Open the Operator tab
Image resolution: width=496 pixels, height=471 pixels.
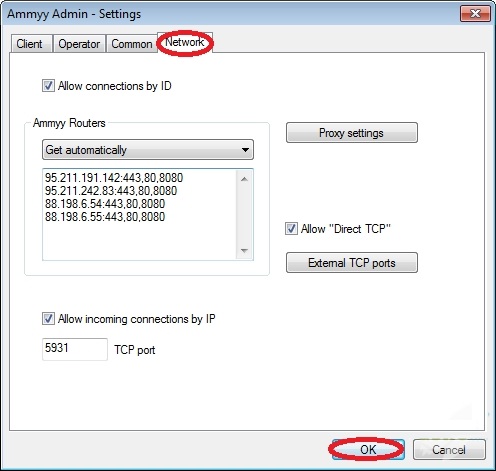(x=79, y=44)
